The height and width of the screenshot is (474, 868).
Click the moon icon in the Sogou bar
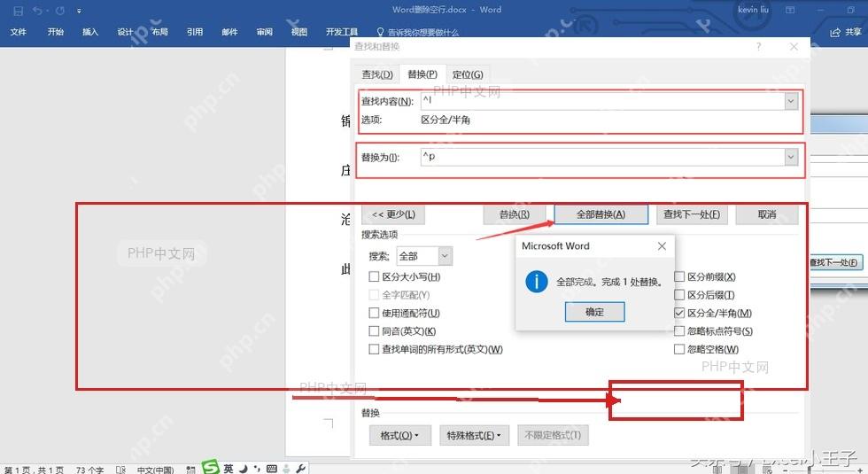click(x=243, y=469)
